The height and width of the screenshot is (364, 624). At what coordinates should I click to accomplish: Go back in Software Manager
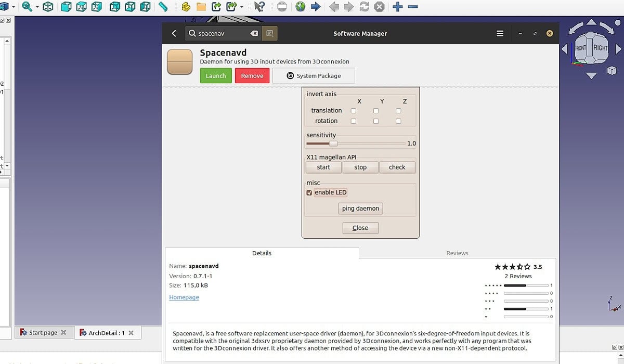pos(174,33)
